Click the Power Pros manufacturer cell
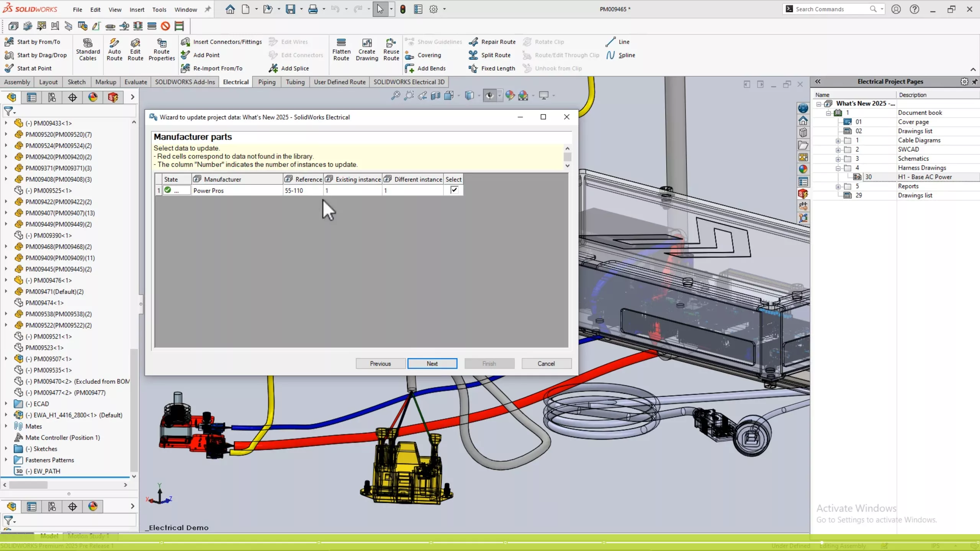 (237, 190)
